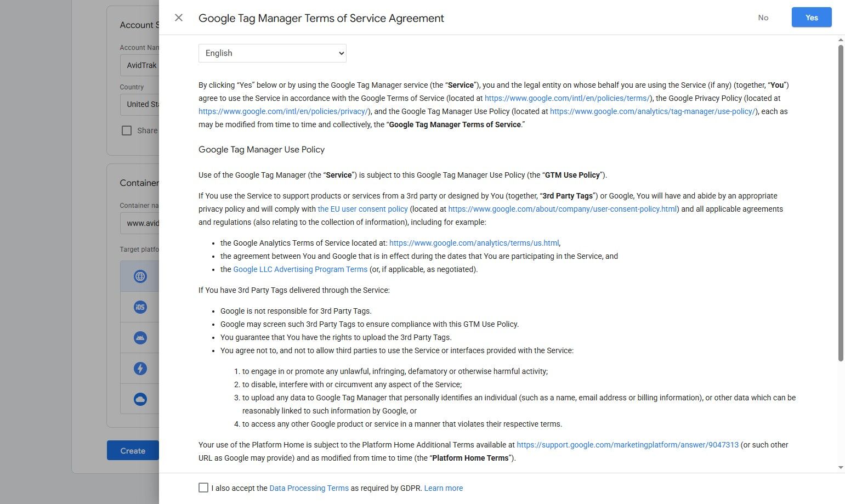Check the Data Processing Terms GDPR checkbox
This screenshot has width=845, height=504.
click(x=203, y=487)
